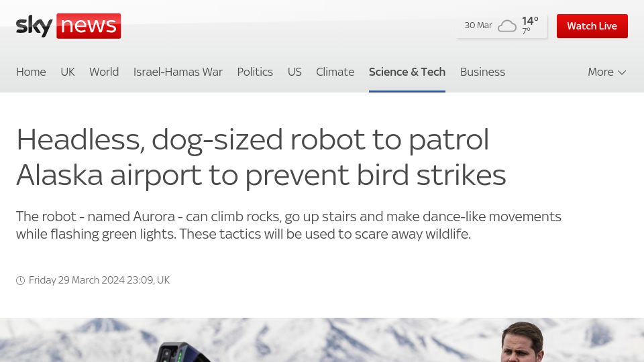This screenshot has width=644, height=362.
Task: Select the Science & Tech tab
Action: pos(407,72)
